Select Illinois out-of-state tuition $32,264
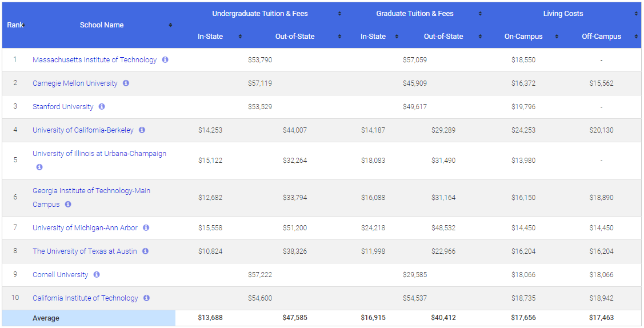The image size is (644, 328). click(x=295, y=161)
